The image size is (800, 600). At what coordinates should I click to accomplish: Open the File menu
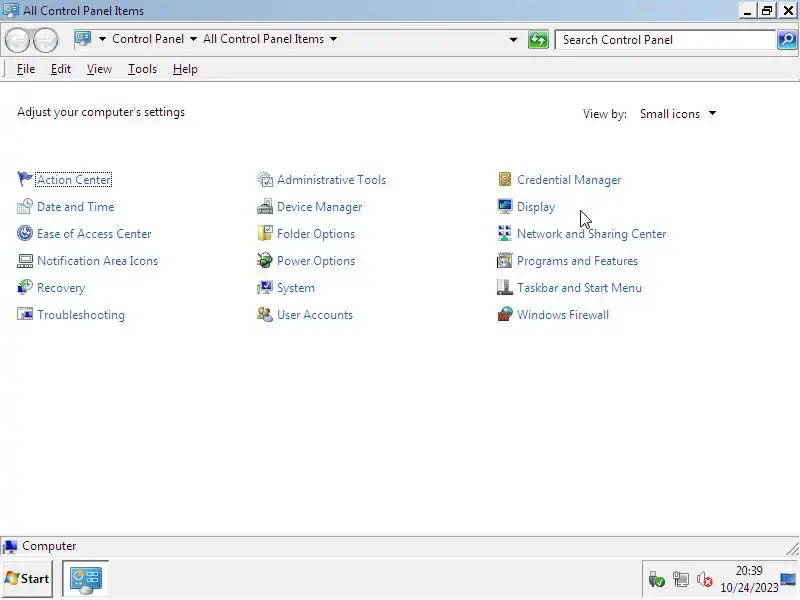click(x=26, y=69)
